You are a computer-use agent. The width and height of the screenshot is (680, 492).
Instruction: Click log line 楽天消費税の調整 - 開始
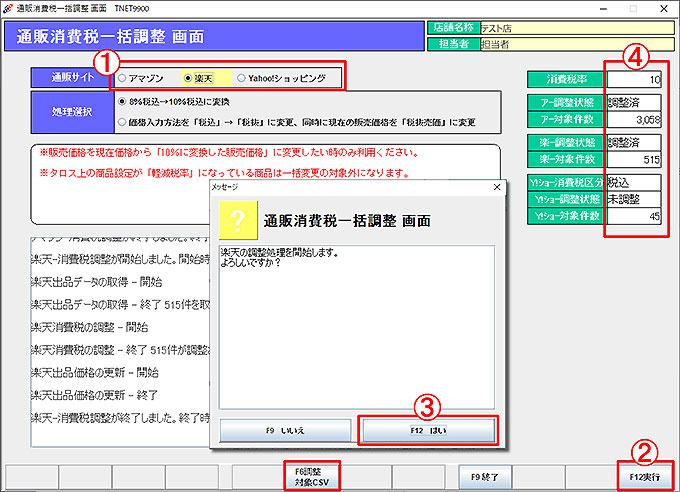[x=89, y=327]
